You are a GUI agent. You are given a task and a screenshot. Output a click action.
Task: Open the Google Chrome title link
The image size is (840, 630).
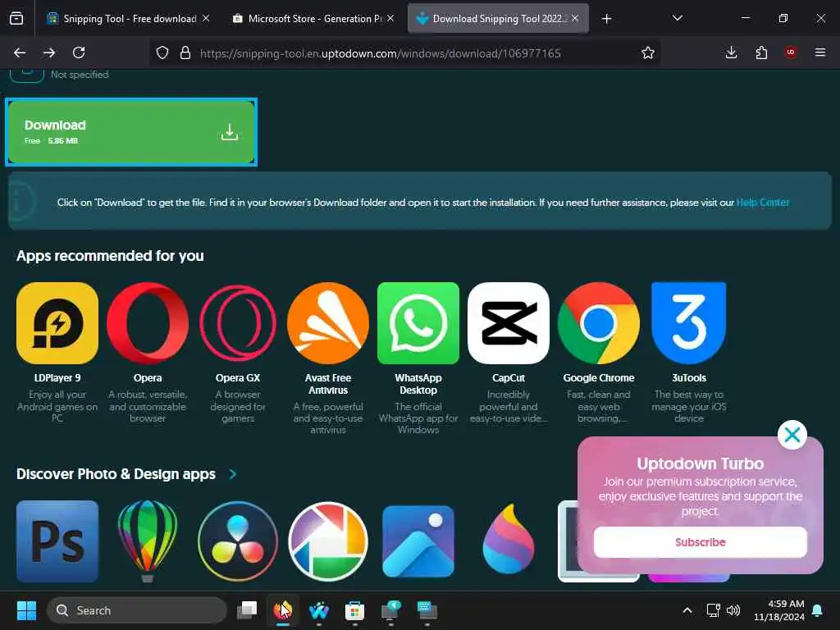point(598,377)
